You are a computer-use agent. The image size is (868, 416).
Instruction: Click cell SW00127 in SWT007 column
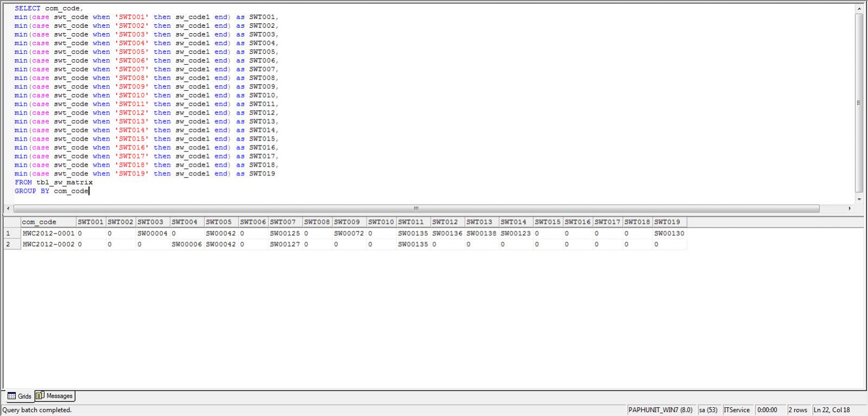[285, 244]
